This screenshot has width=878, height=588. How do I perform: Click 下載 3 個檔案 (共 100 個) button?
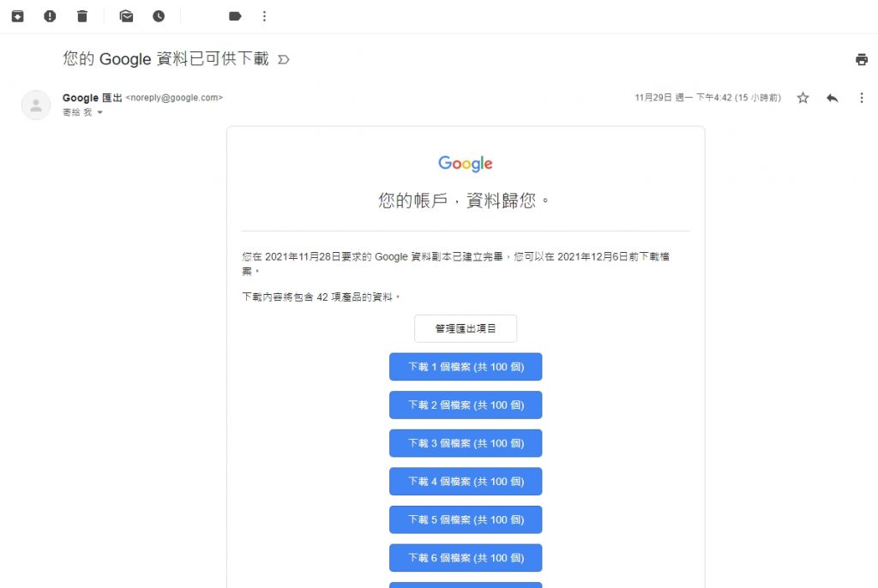pos(466,443)
